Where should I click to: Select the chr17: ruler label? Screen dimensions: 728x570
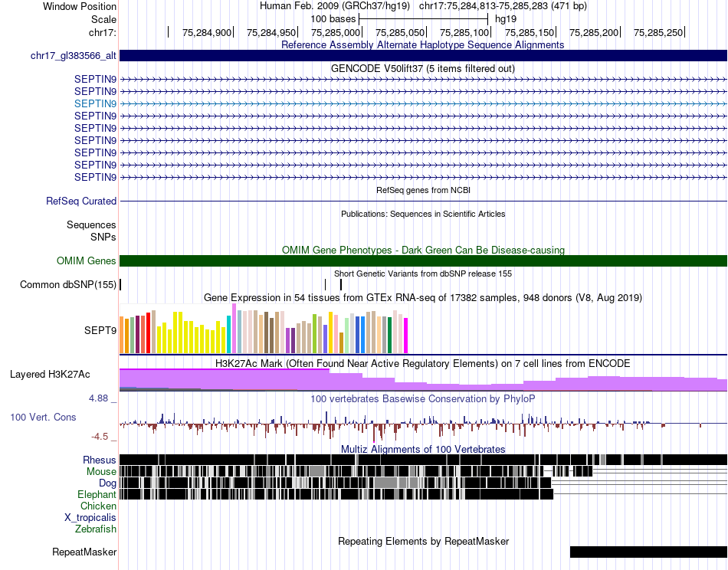click(102, 32)
